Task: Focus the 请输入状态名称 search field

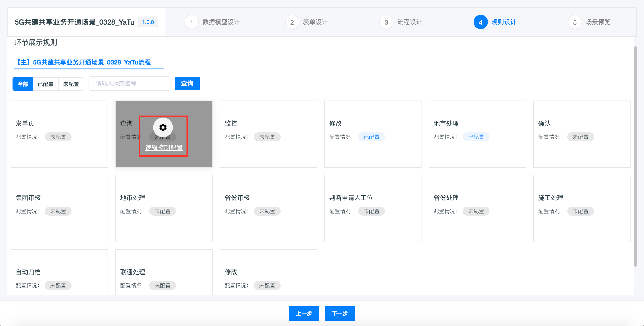Action: coord(129,83)
